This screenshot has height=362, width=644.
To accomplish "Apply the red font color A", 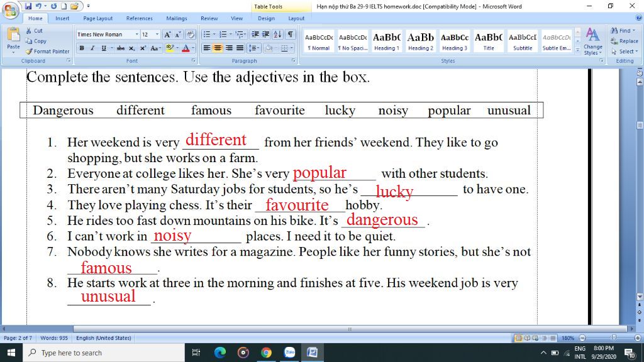I will click(x=186, y=48).
